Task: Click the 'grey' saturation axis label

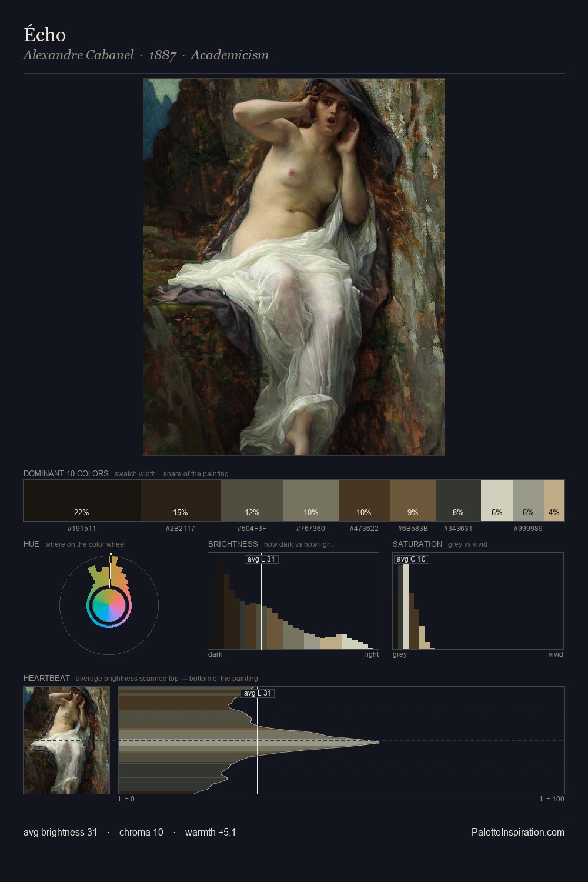Action: tap(400, 654)
